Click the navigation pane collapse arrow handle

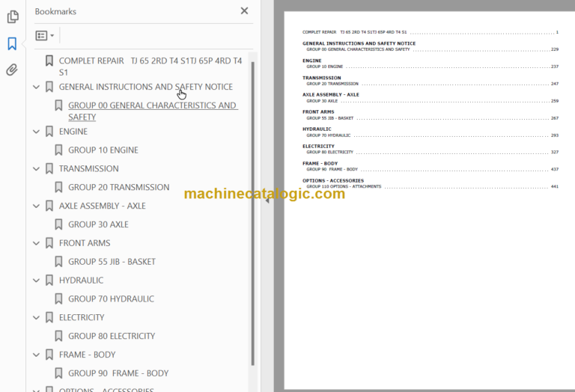(x=267, y=200)
